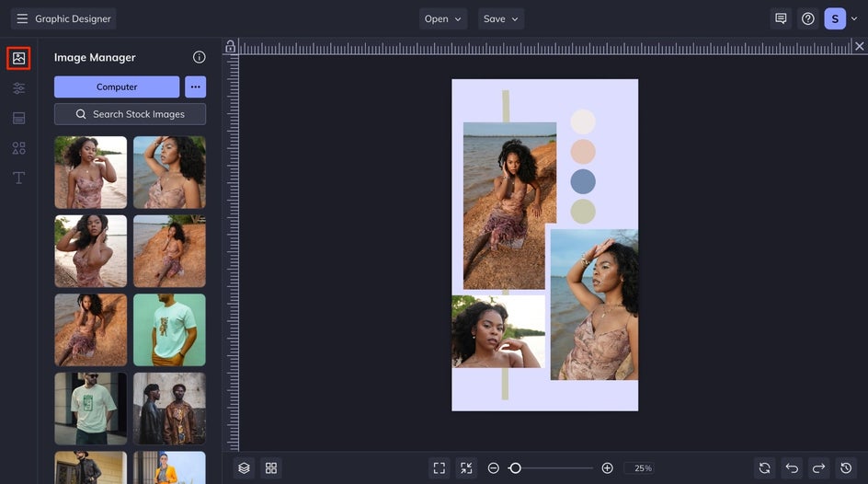The height and width of the screenshot is (484, 868).
Task: Close the rulers with the X icon
Action: tap(859, 47)
